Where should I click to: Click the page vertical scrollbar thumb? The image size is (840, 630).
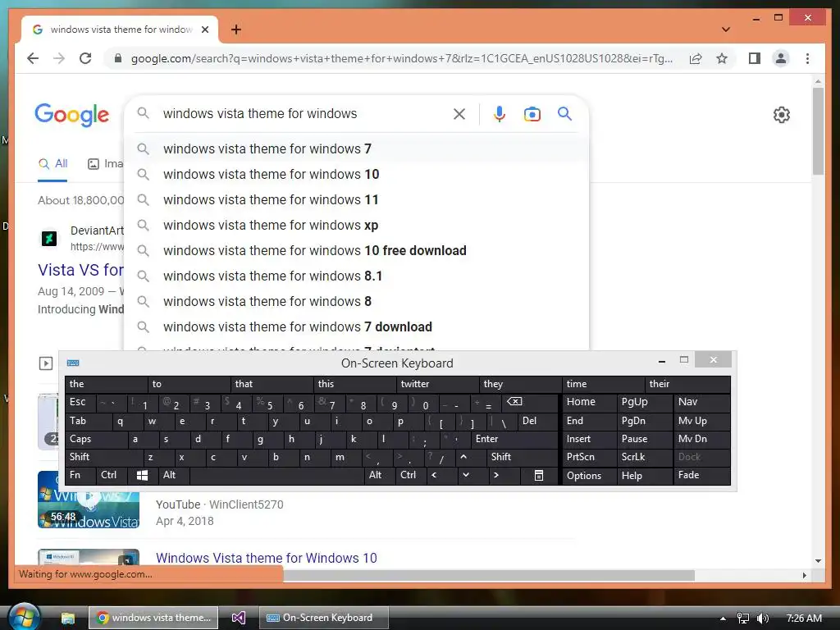pos(818,131)
